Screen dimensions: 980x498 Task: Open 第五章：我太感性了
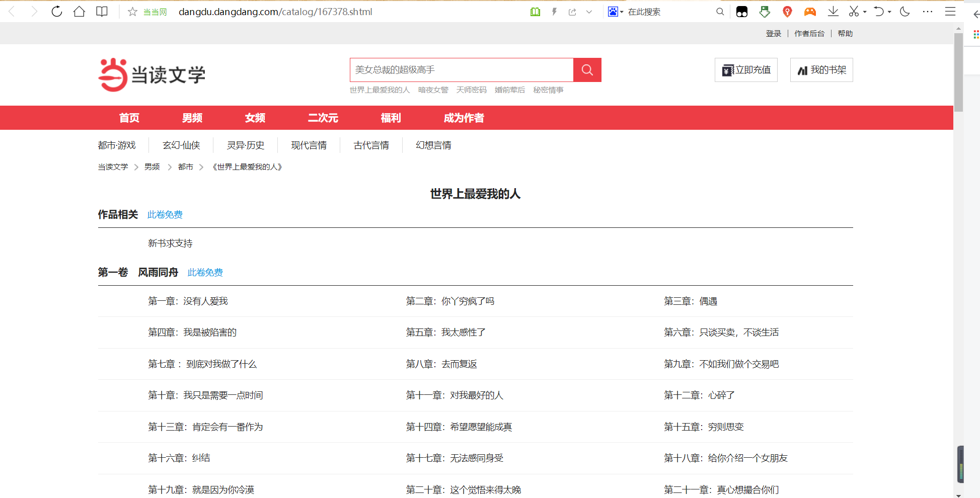[x=446, y=333]
